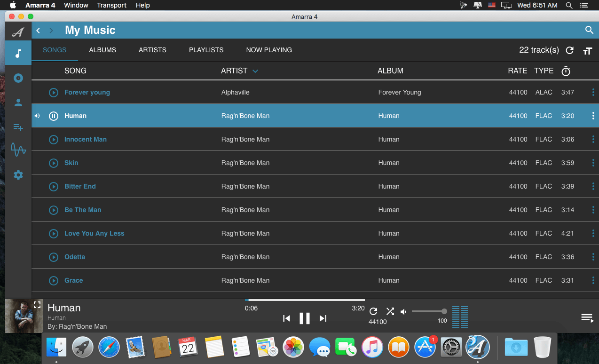Click the ARTIST column sort arrow
599x364 pixels.
255,71
